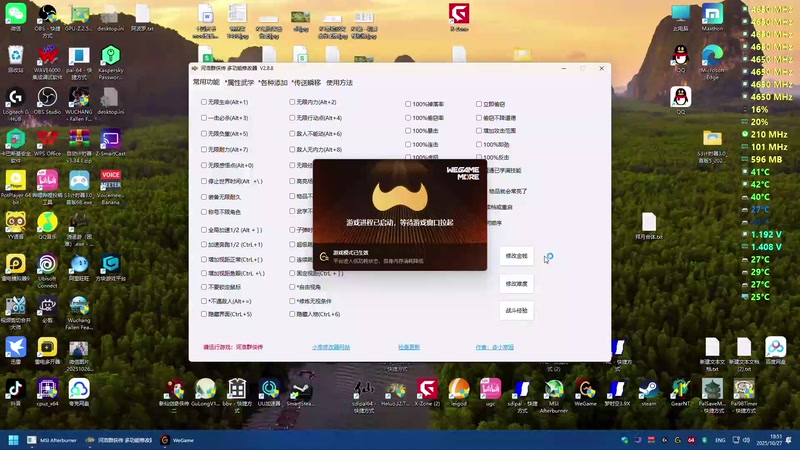Switch to the 常用功能 tab

coord(206,82)
